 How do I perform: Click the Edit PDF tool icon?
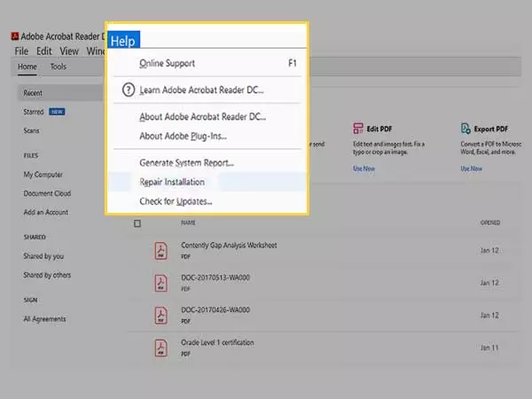(358, 129)
